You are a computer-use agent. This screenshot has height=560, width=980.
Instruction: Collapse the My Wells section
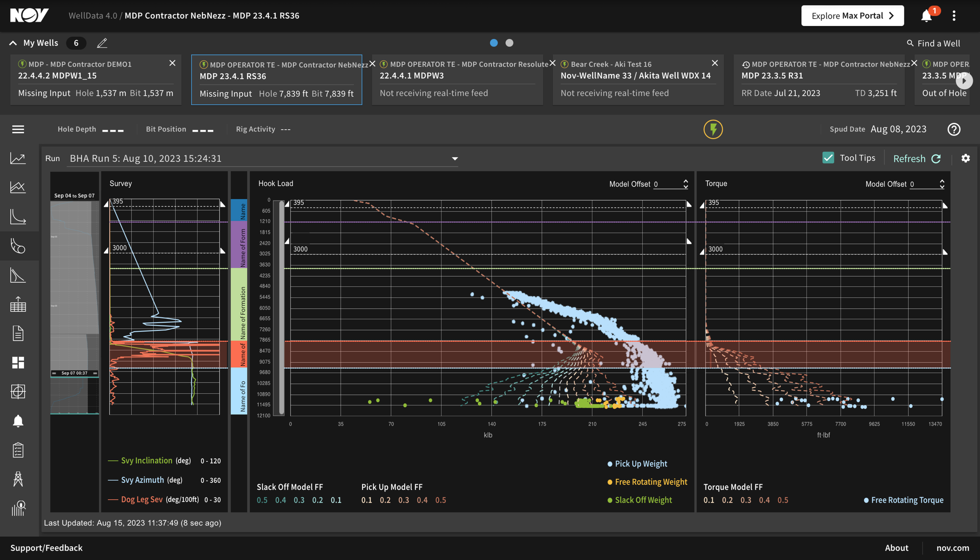click(x=13, y=43)
